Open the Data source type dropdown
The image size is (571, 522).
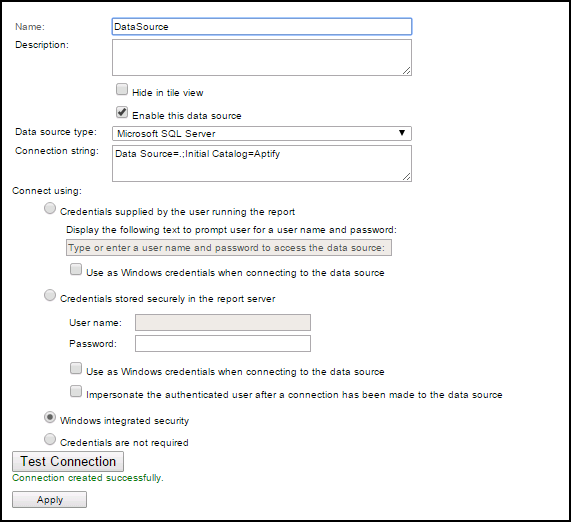(x=262, y=133)
